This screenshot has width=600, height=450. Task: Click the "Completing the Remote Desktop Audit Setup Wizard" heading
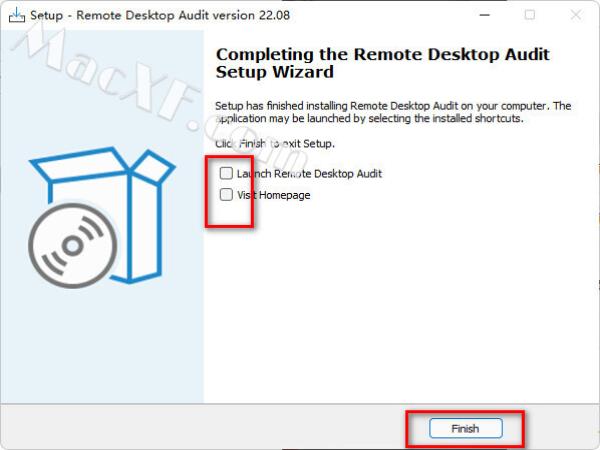tap(383, 63)
